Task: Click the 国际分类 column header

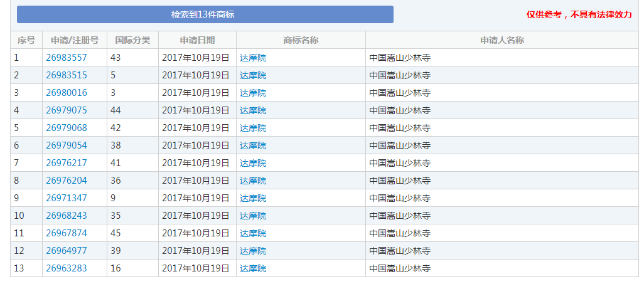Action: (x=132, y=40)
